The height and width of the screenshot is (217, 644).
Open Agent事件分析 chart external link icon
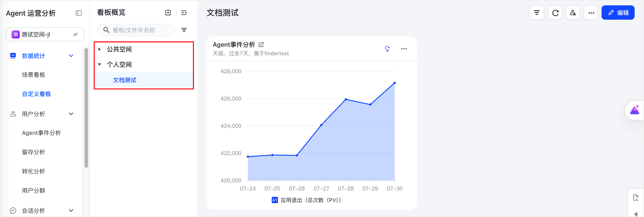pyautogui.click(x=261, y=45)
